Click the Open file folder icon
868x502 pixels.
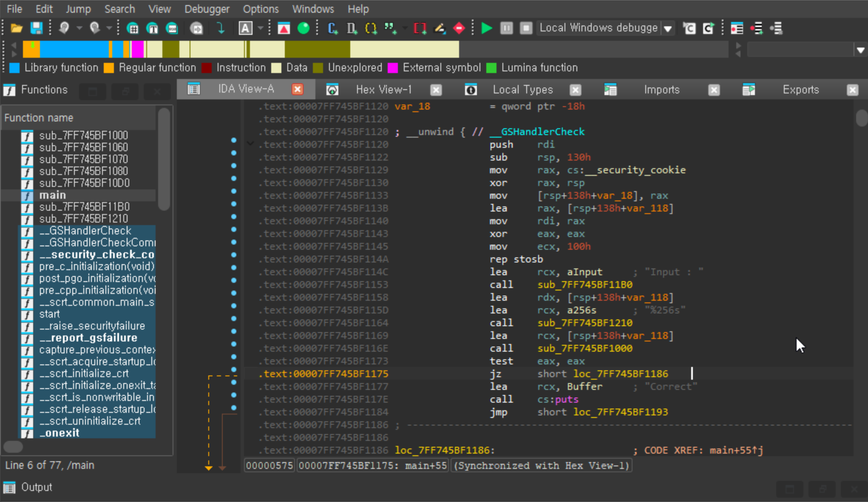17,28
